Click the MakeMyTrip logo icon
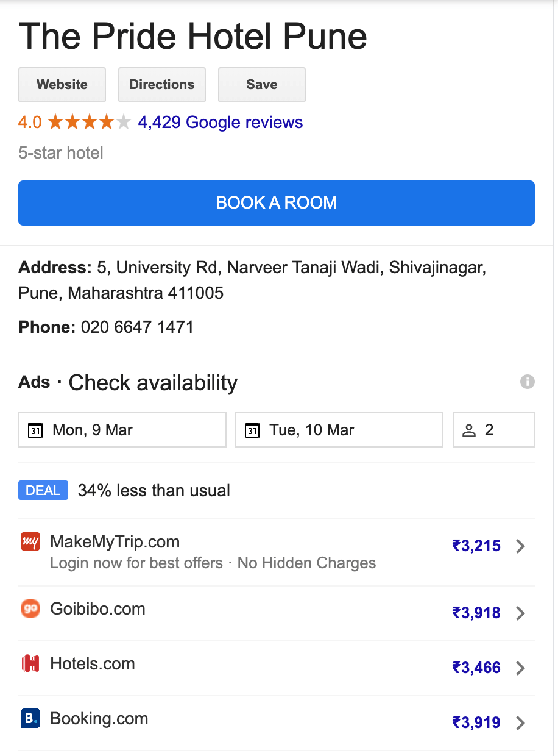Screen dimensions: 558x756 (x=30, y=541)
